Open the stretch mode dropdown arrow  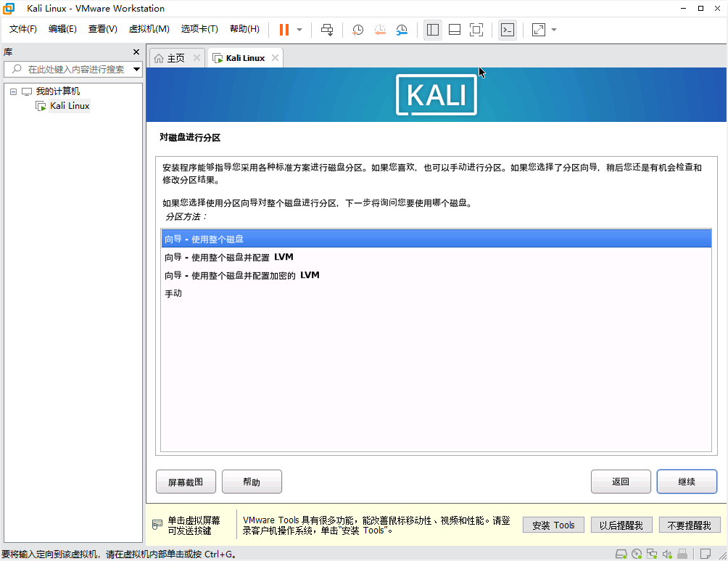[554, 30]
